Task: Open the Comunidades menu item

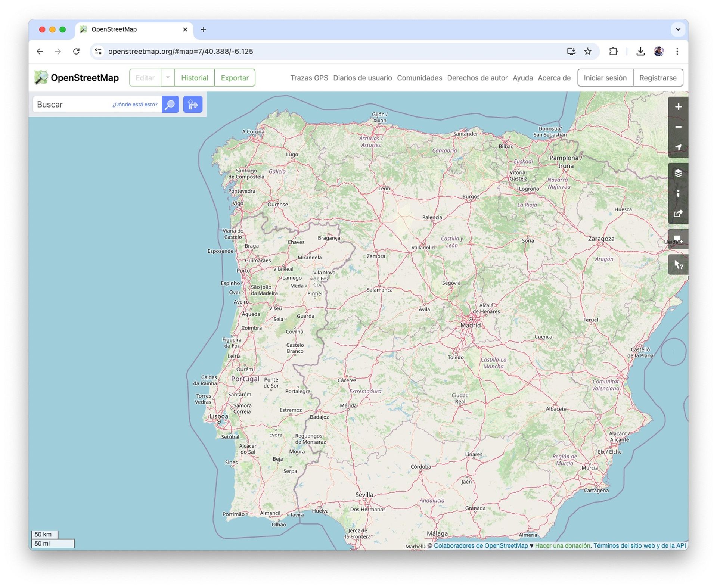Action: click(x=419, y=78)
